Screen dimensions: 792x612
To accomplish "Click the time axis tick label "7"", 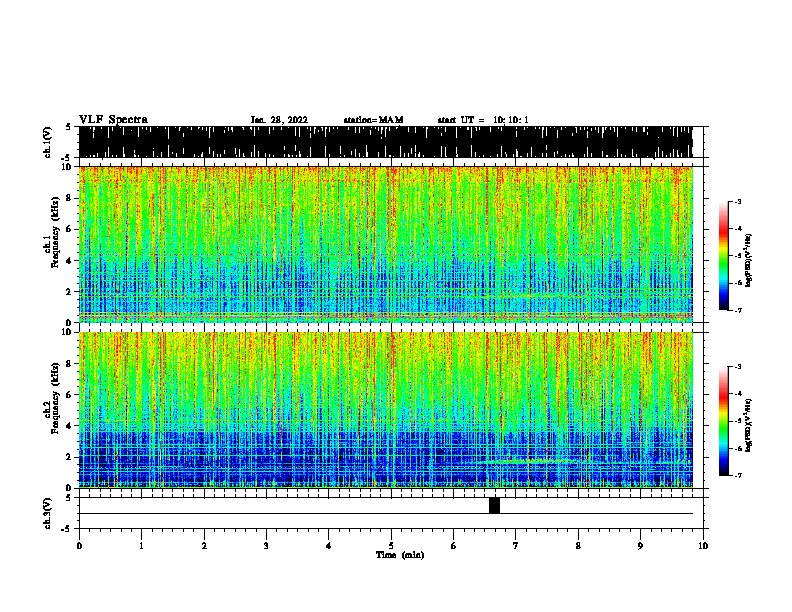I will click(516, 546).
